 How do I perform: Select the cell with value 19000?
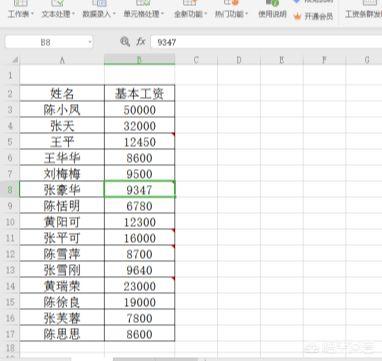140,301
